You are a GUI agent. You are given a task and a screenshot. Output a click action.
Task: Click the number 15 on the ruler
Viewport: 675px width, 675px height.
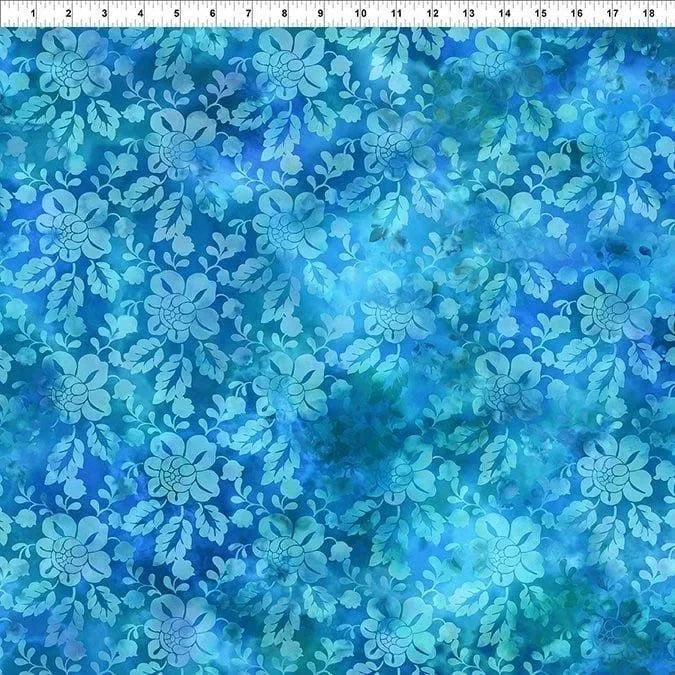point(540,15)
